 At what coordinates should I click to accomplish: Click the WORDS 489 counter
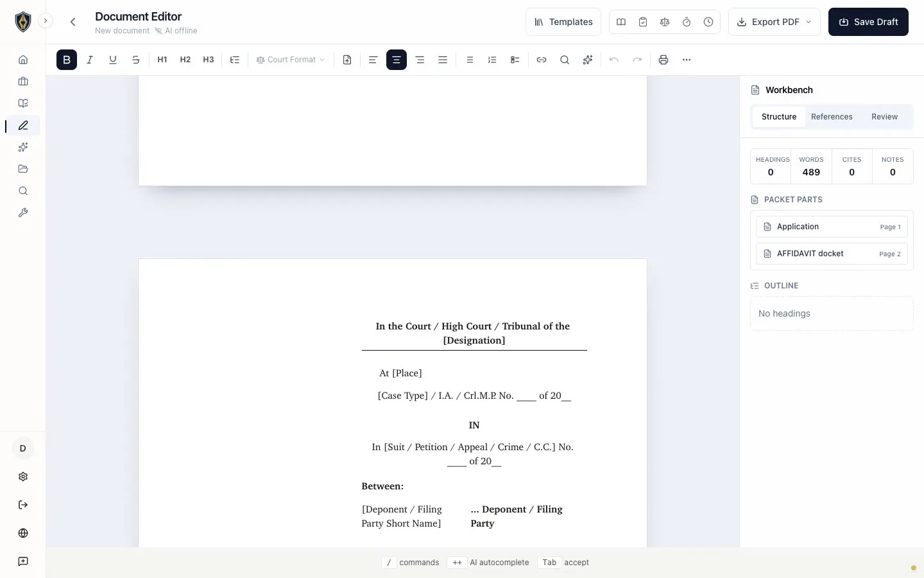(811, 166)
